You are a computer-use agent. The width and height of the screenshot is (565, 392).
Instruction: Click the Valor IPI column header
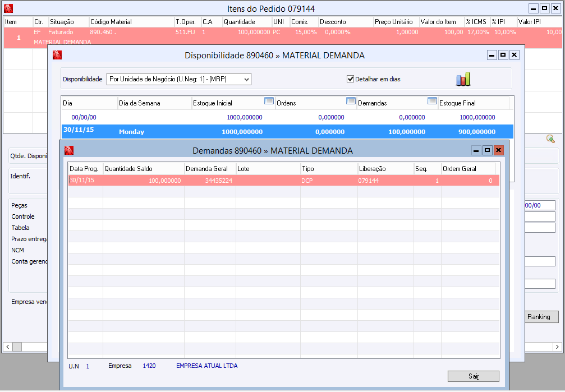539,22
